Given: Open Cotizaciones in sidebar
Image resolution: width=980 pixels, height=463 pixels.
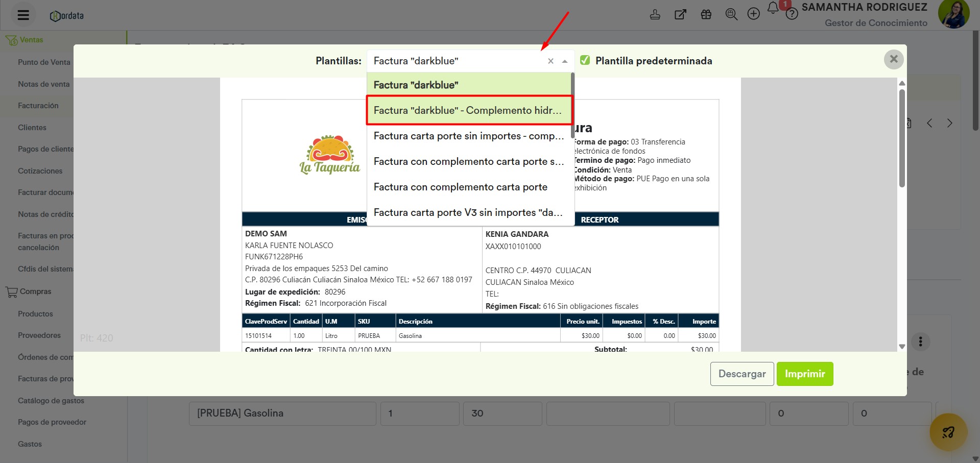Looking at the screenshot, I should [x=40, y=171].
